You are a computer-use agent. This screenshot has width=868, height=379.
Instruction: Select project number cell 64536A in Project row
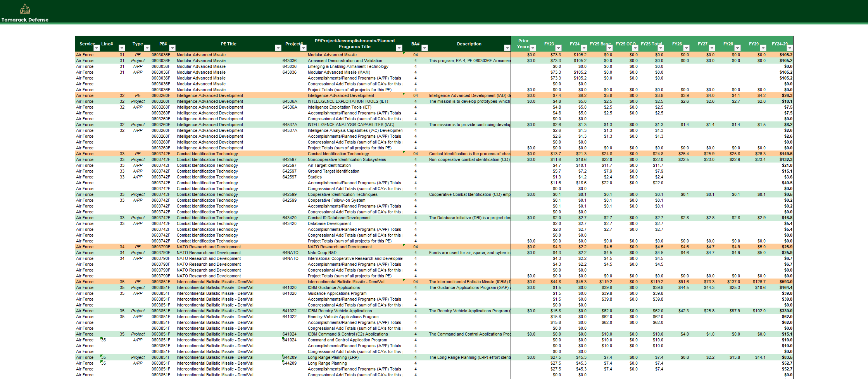click(294, 101)
